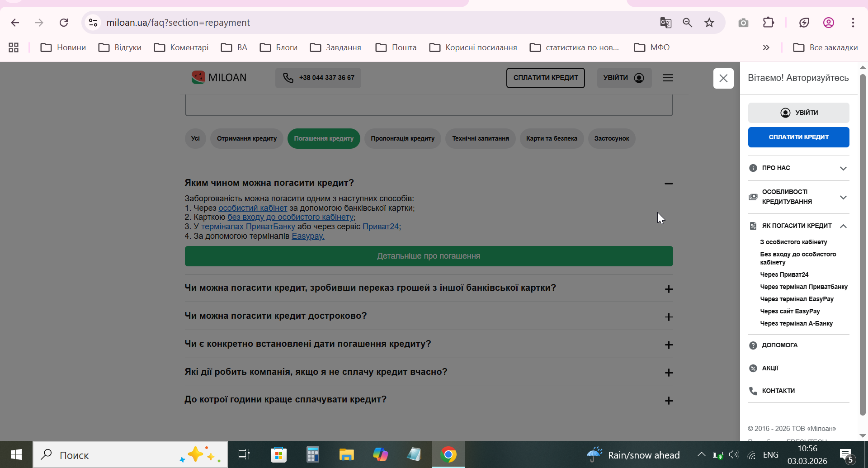Click the phone number +38 044 337 36 67 button

[x=318, y=78]
